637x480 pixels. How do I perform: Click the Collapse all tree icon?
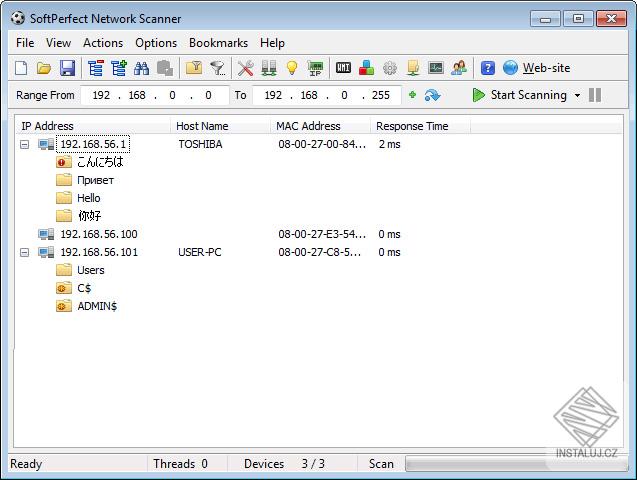tap(96, 68)
